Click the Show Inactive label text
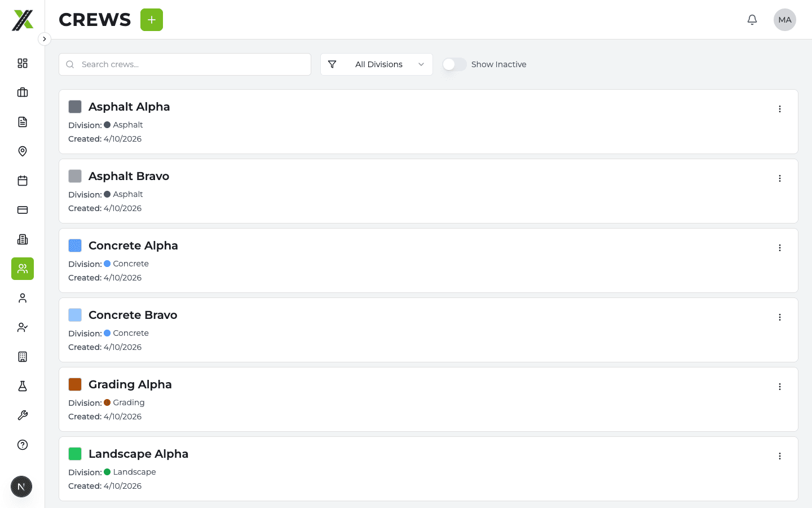 pos(499,64)
